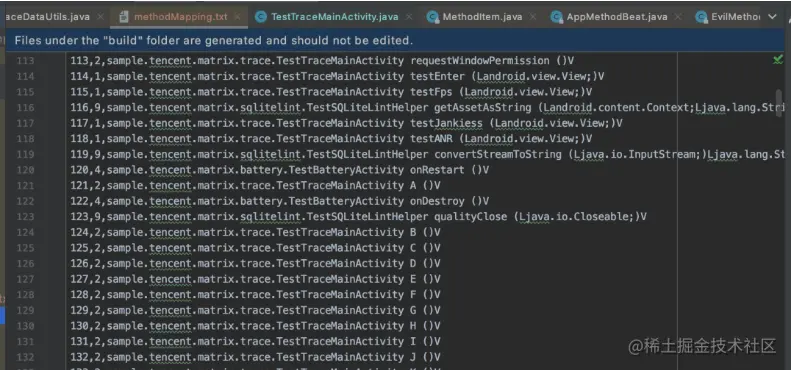Expand the hidden tabs dropdown chevron
Viewport: 791px width, 370px height.
(x=772, y=17)
